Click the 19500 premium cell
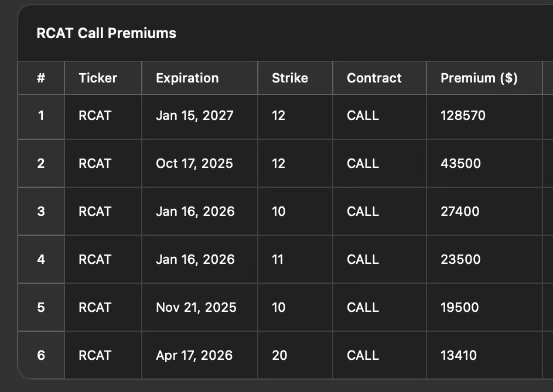The width and height of the screenshot is (553, 392). (460, 307)
